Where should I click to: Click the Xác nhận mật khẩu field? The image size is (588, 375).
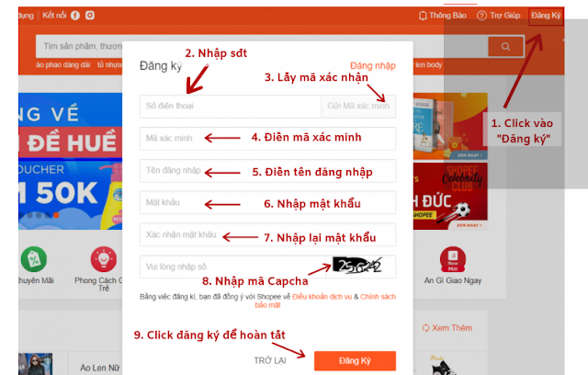coord(267,234)
